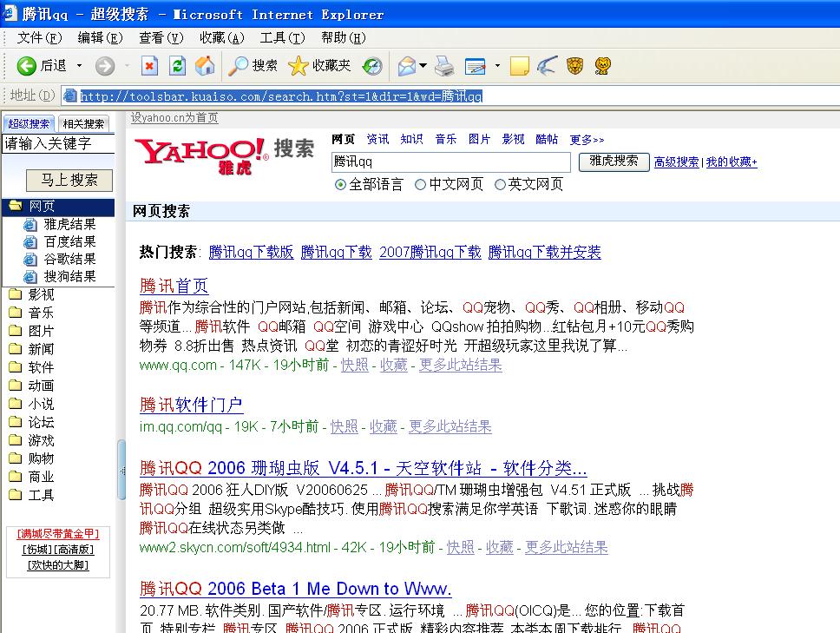Select the 中文网页 radio button
Image resolution: width=840 pixels, height=633 pixels.
[420, 185]
